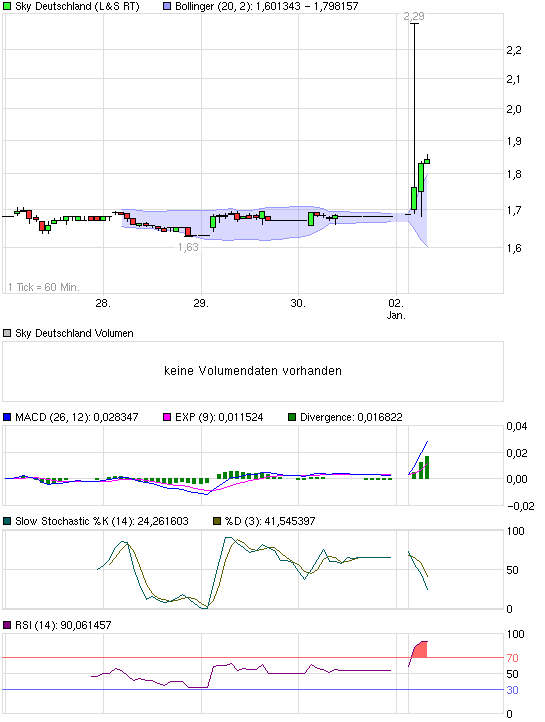Click 'keine Volumendaten vorhanden' message
This screenshot has height=722, width=545.
coord(253,371)
